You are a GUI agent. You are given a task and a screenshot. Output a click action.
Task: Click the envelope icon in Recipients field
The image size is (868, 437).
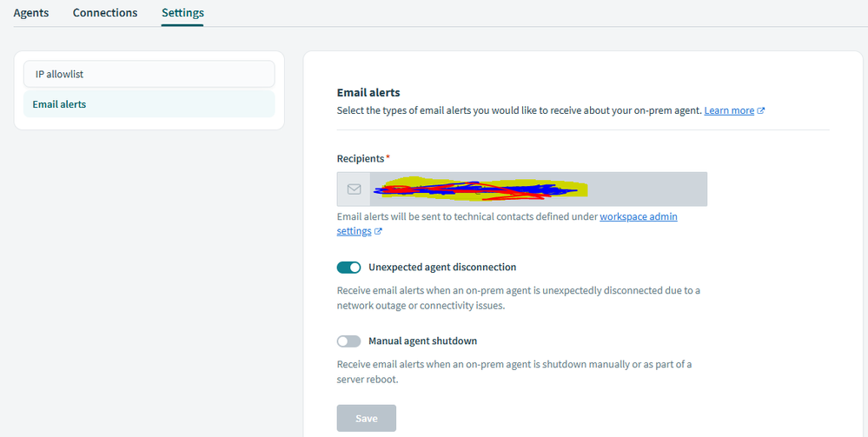pyautogui.click(x=354, y=189)
